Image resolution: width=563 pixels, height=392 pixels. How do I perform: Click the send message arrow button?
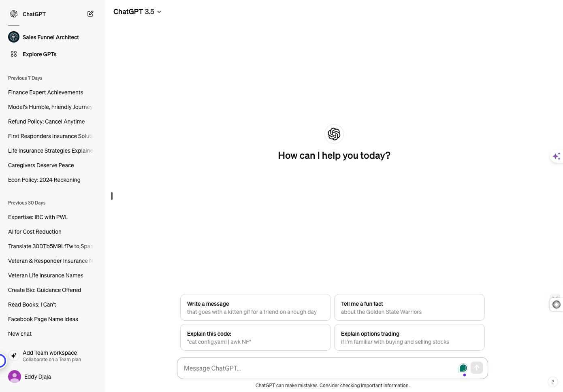[477, 368]
